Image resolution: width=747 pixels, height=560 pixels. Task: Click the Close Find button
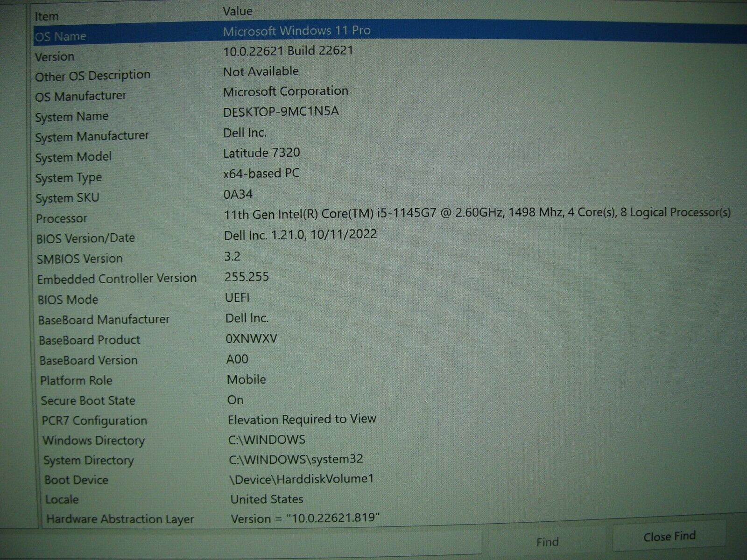click(670, 537)
